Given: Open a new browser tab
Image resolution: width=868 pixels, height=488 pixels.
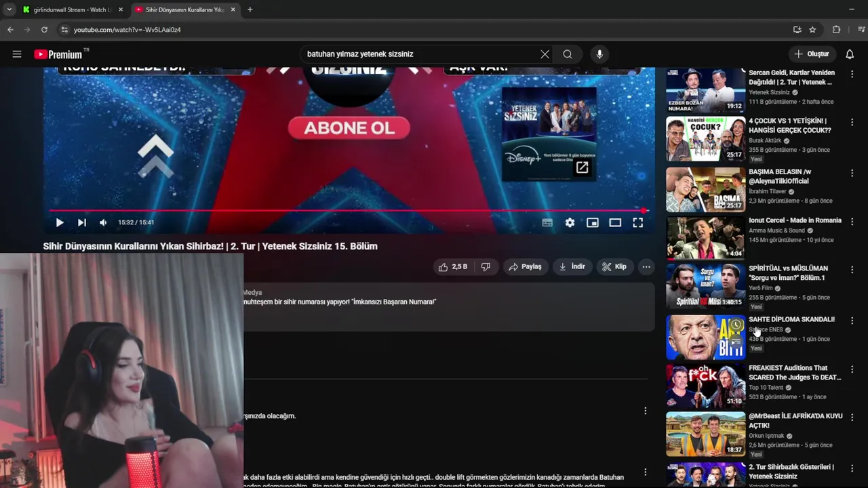Looking at the screenshot, I should (250, 9).
